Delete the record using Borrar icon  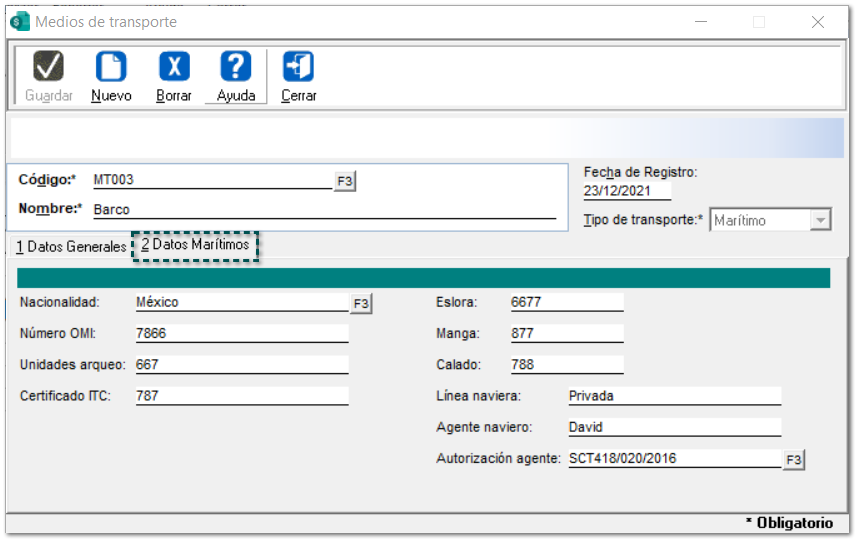[174, 67]
